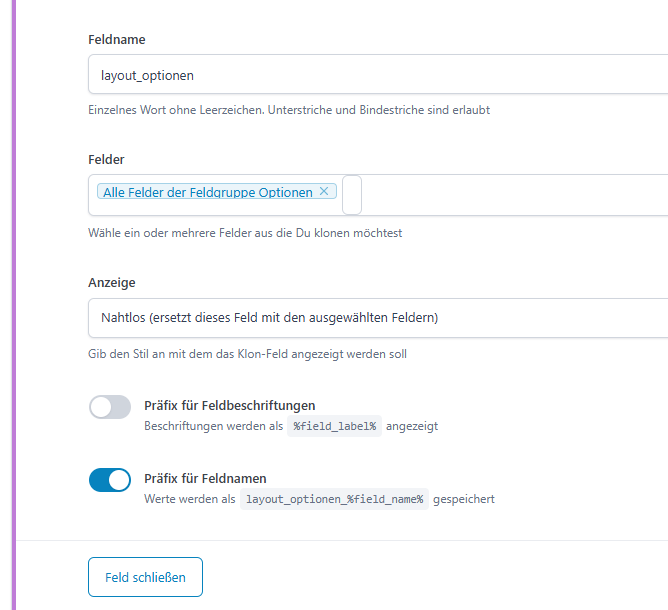Select the layout_optionen_%field_name% code snippet

[x=335, y=498]
